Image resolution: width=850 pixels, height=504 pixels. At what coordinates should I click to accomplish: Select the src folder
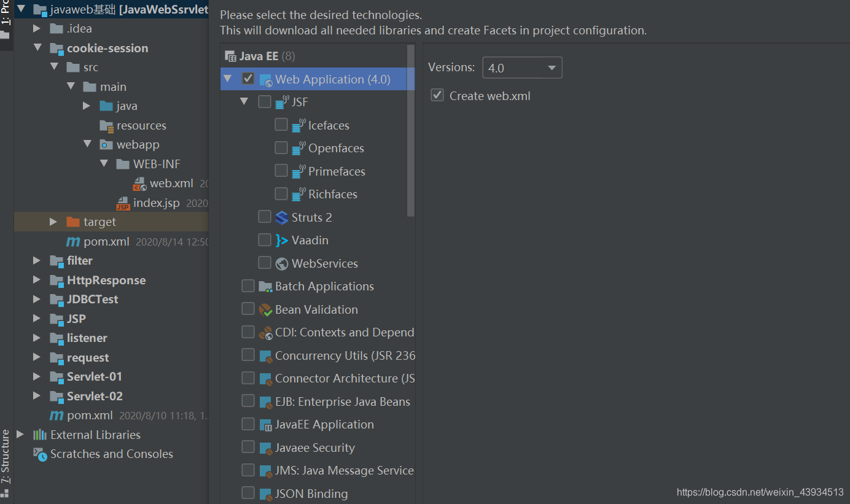tap(91, 68)
